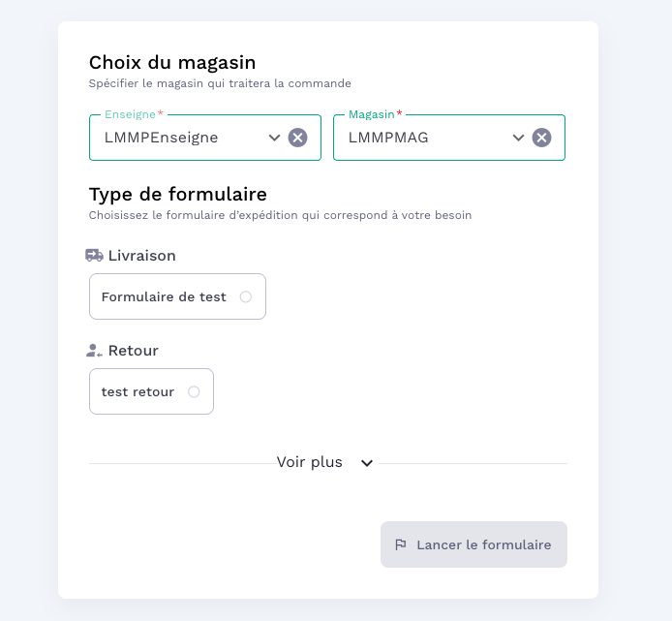Select the Formulaire de test radio button
Viewport: 672px width, 621px height.
(x=246, y=297)
